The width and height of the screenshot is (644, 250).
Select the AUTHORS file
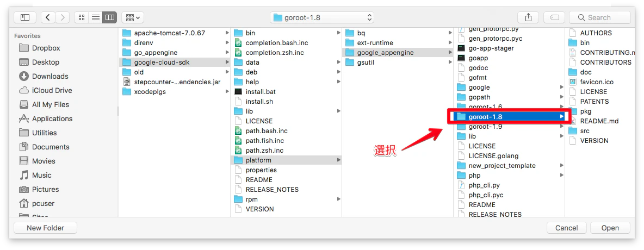(x=600, y=33)
